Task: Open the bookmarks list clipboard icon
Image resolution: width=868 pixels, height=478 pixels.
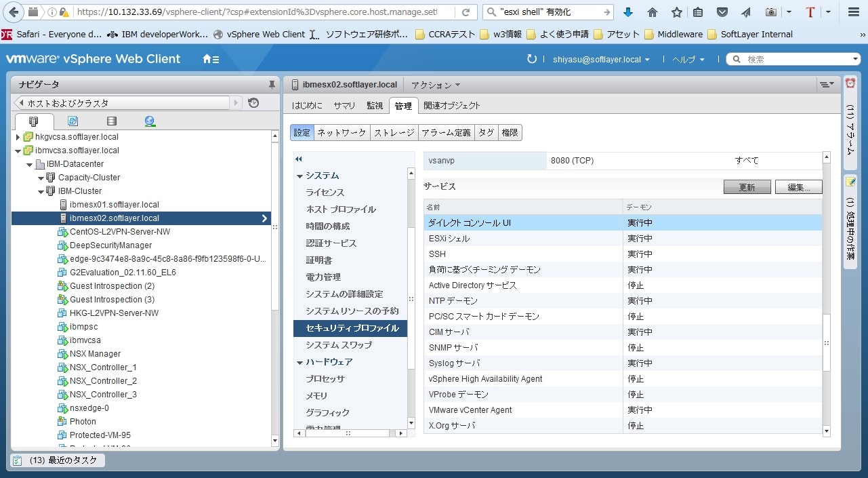Action: pyautogui.click(x=698, y=12)
